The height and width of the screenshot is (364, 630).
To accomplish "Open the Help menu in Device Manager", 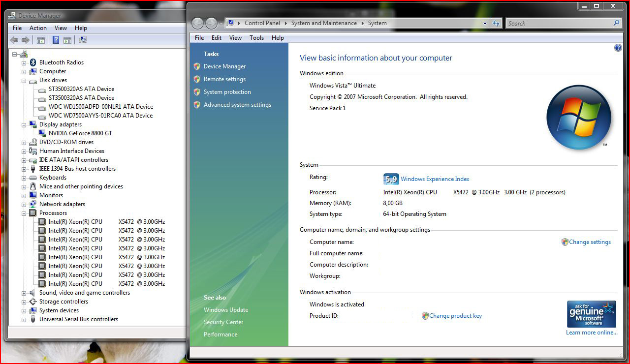I will pos(81,28).
